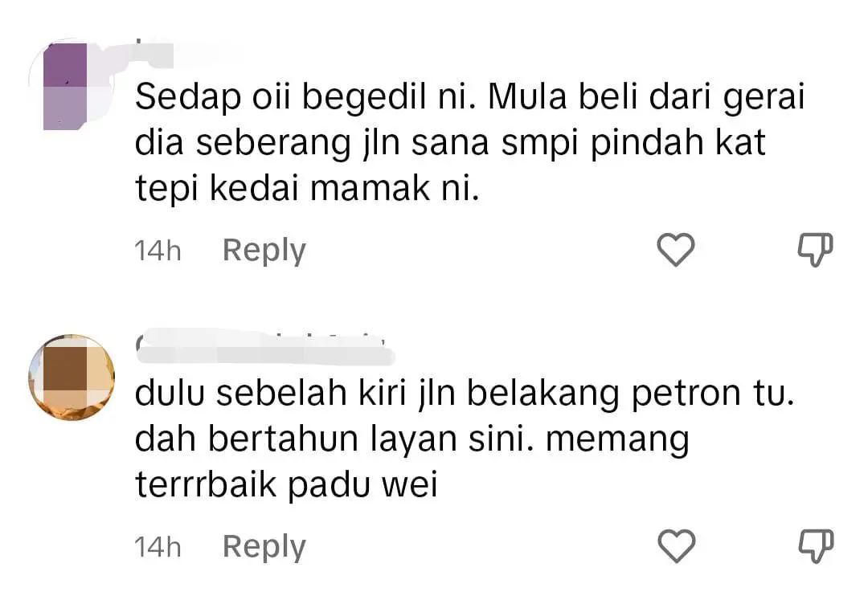Click the word 'Sedap' starting the first comment
868x604 pixels.
(188, 98)
